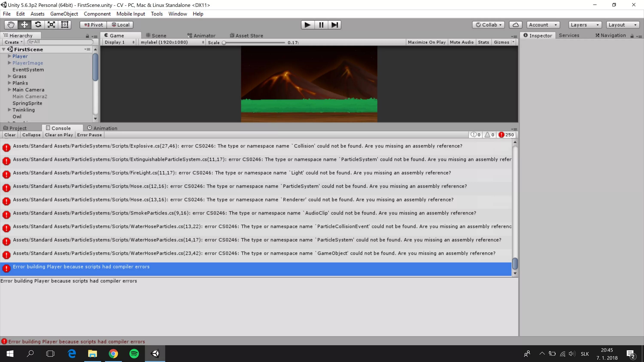
Task: Click the Play button
Action: [308, 25]
